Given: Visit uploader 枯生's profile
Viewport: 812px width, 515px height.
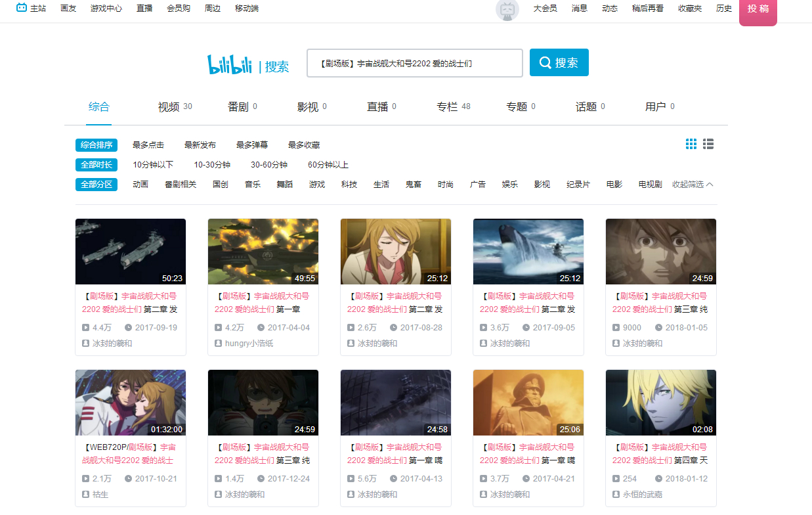Looking at the screenshot, I should coord(100,495).
